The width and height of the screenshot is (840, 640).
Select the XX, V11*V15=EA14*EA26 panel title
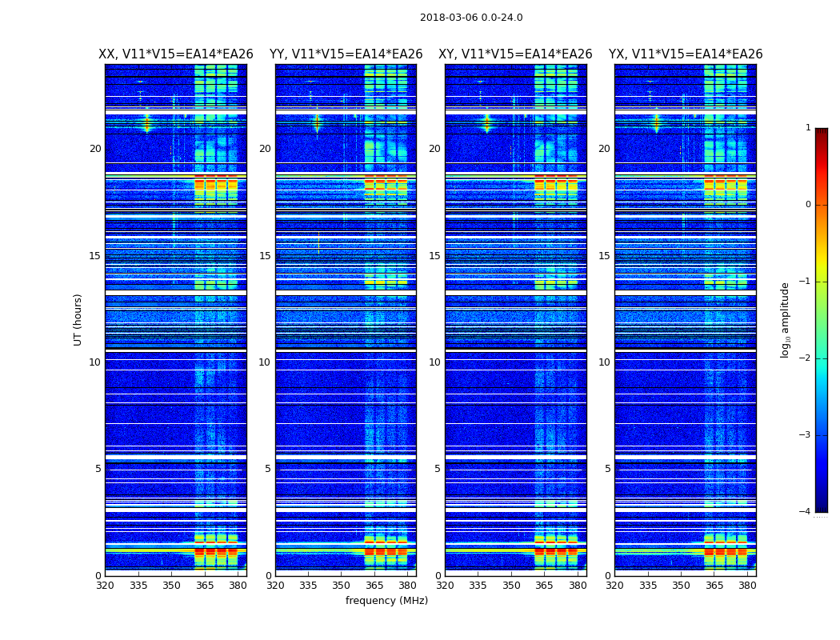coord(176,54)
